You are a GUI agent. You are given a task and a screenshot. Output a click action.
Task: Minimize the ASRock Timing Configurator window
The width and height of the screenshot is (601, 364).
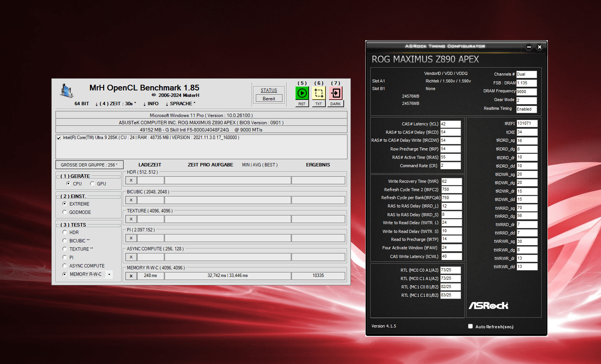click(529, 47)
